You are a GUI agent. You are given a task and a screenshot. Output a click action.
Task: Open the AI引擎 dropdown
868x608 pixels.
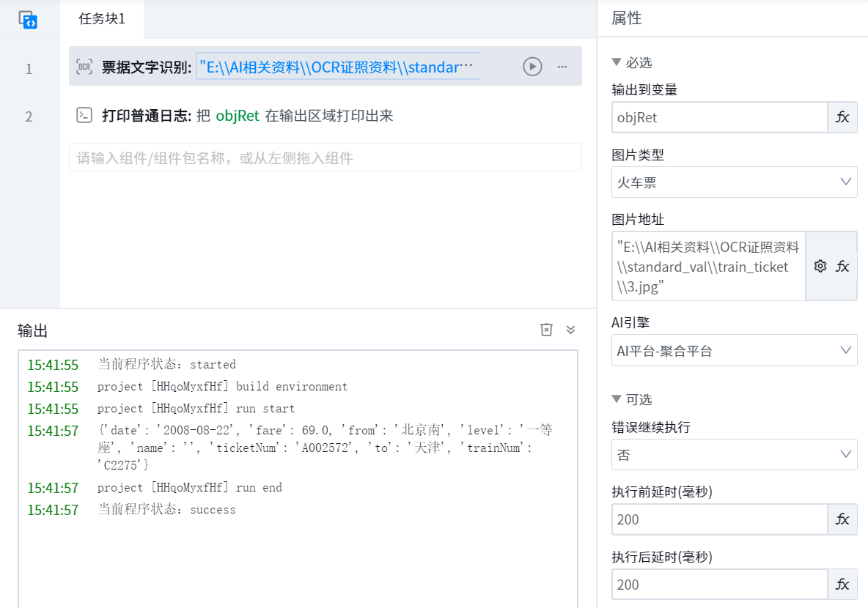coord(734,350)
